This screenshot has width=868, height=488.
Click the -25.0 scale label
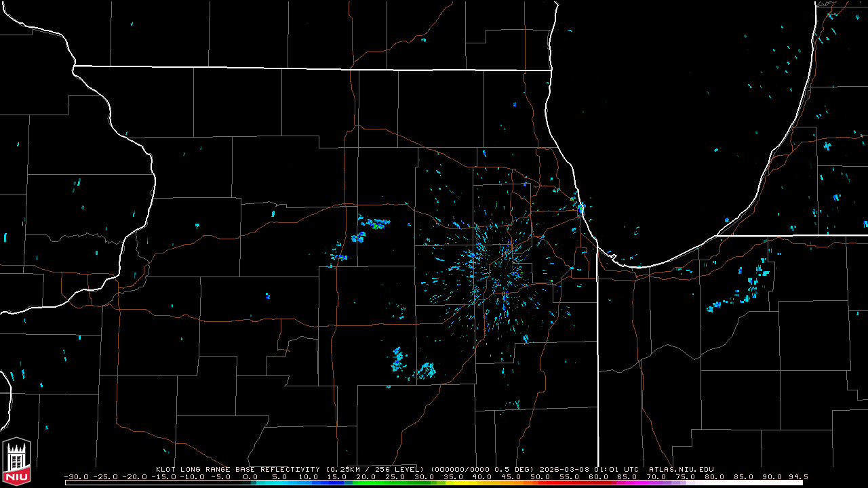click(106, 477)
